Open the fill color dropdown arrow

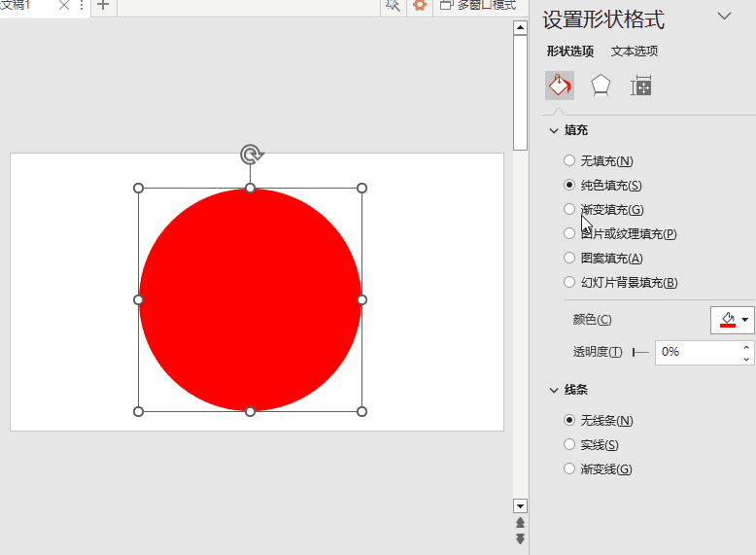745,319
